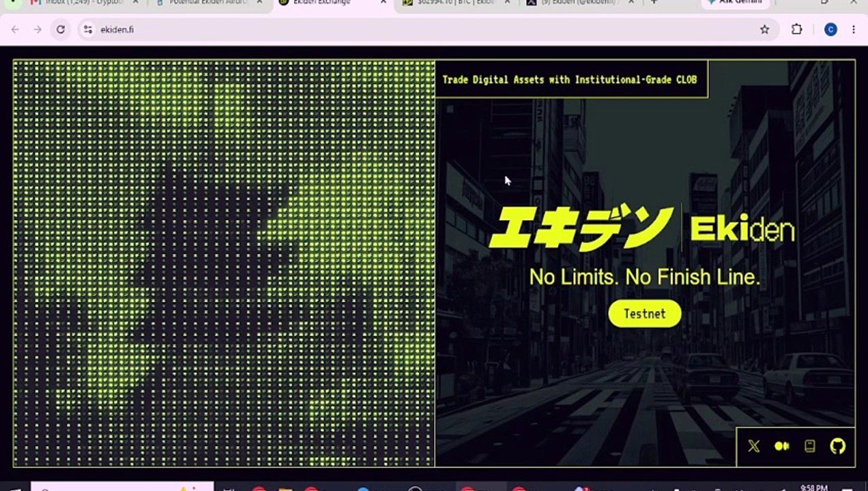
Task: Click the taskbar clock showing 9:58 PM
Action: [813, 488]
